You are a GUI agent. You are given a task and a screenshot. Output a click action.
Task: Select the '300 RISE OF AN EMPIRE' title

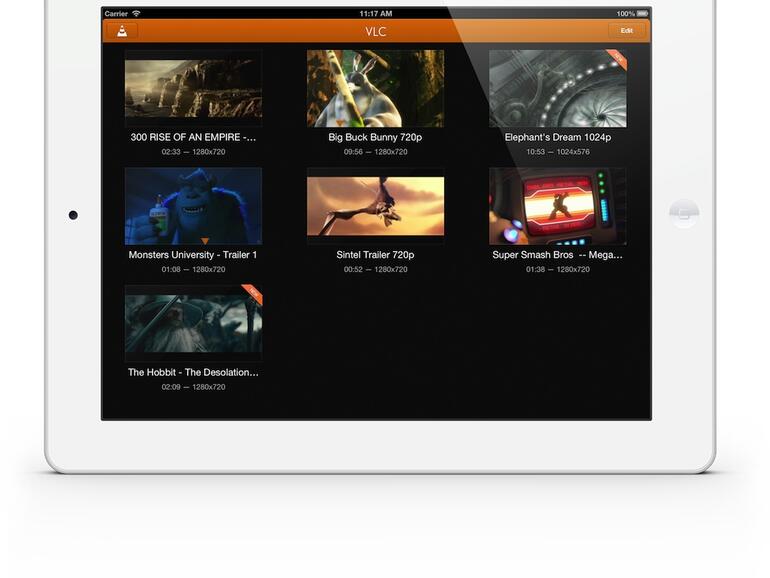(x=193, y=137)
